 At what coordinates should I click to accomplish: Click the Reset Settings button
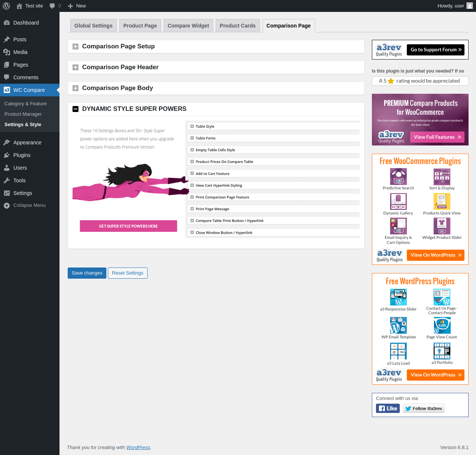click(128, 273)
